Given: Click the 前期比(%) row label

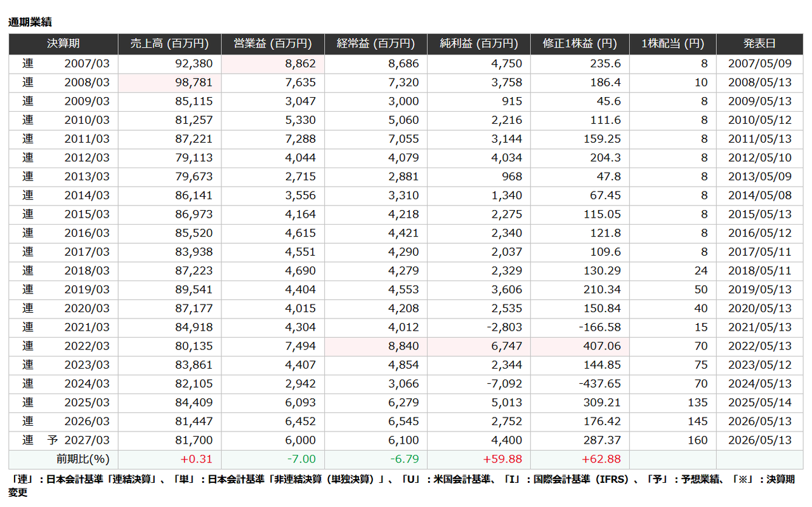Looking at the screenshot, I should click(x=83, y=459).
